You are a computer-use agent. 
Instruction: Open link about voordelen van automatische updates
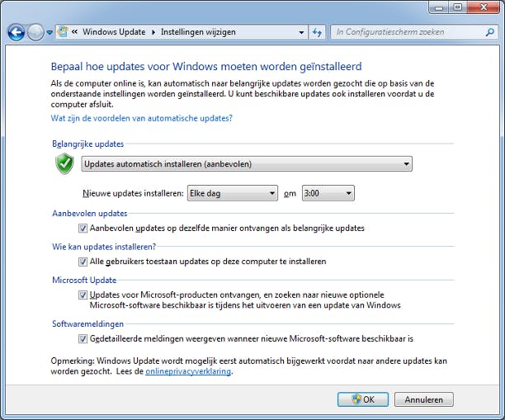pos(141,118)
